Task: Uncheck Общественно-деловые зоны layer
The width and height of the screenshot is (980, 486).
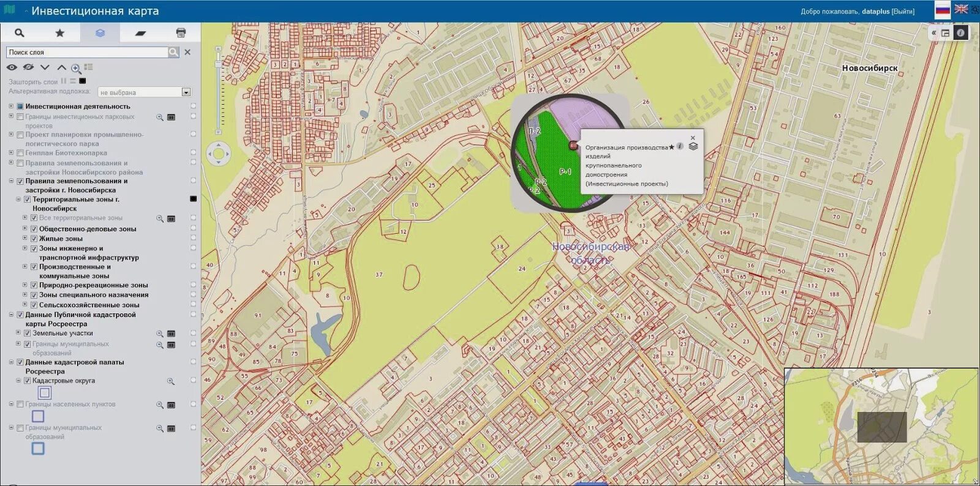Action: (34, 229)
